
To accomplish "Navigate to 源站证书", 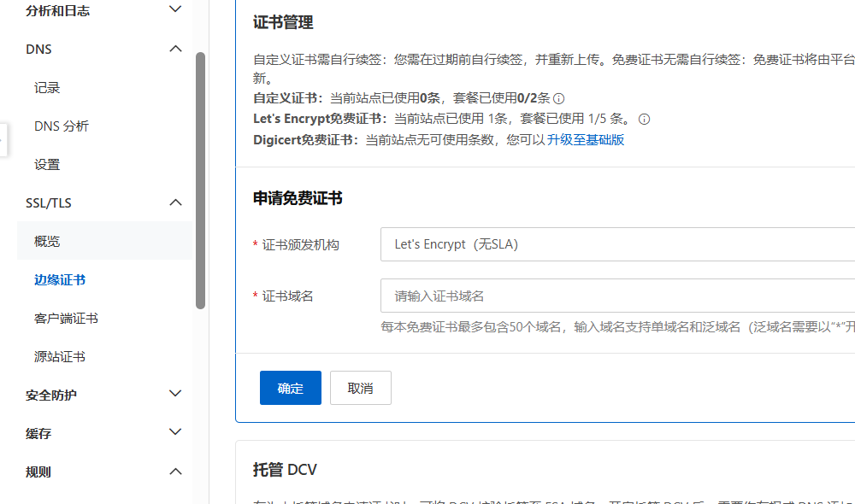I will click(x=60, y=357).
